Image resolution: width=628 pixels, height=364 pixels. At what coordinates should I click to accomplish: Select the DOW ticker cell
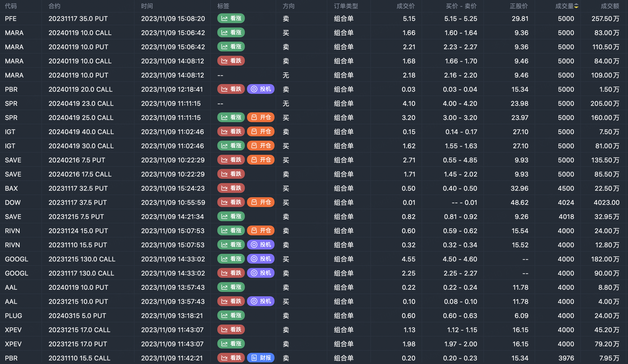tap(13, 202)
